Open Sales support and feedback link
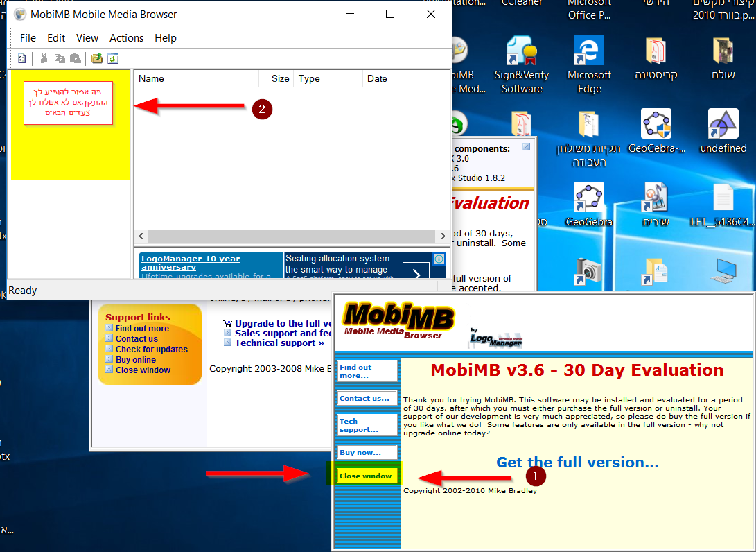The height and width of the screenshot is (552, 756). (x=283, y=333)
